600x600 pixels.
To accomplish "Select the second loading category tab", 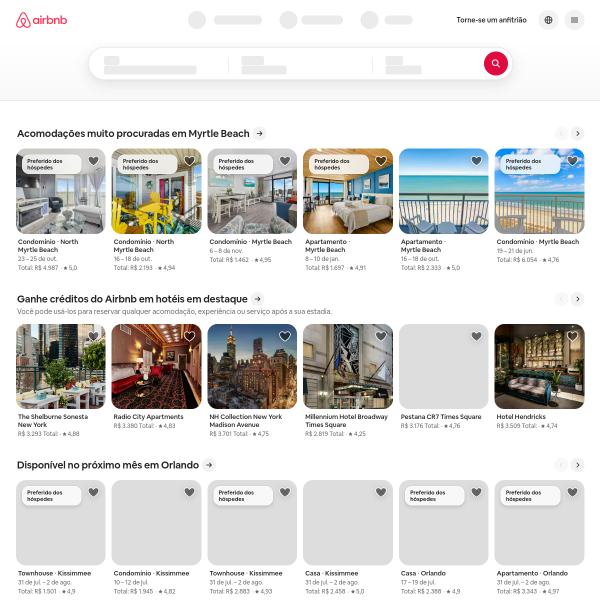I will (311, 20).
